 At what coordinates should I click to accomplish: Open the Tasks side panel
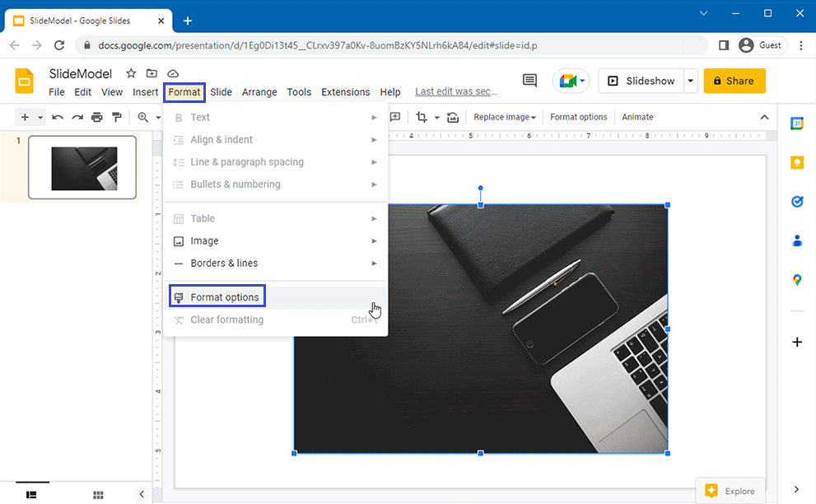pyautogui.click(x=796, y=202)
